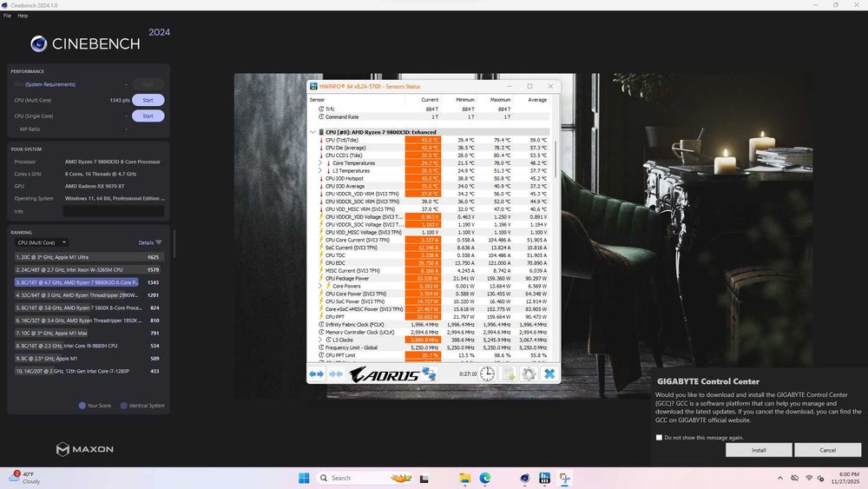Screen dimensions: 868x489
Task: Cancel the GIGABYTE Control Center prompt
Action: click(827, 450)
